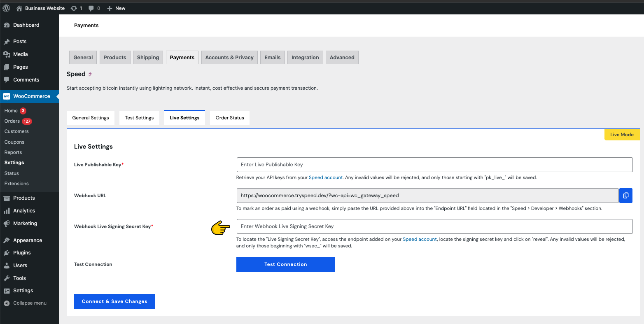Screen dimensions: 644x324
Task: Focus the Webhook Live Signing Secret Key field
Action: 434,226
